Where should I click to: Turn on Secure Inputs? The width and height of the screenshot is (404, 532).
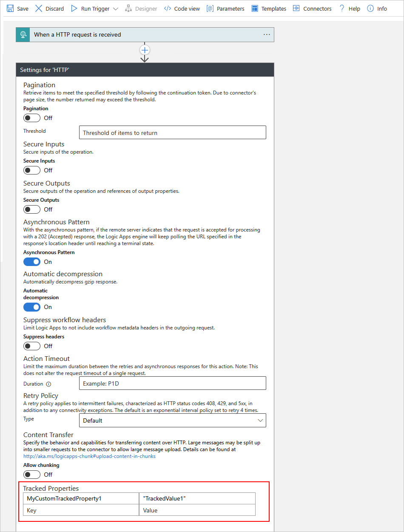pos(31,170)
